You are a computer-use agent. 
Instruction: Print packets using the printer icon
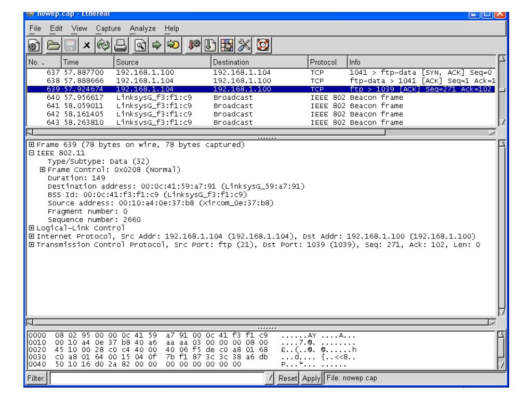pyautogui.click(x=121, y=46)
